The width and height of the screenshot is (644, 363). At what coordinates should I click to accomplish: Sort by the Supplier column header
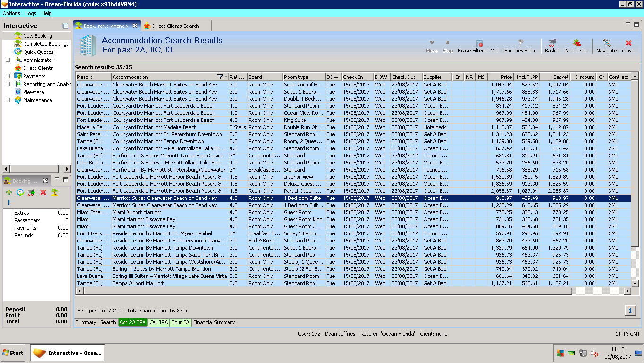click(437, 77)
